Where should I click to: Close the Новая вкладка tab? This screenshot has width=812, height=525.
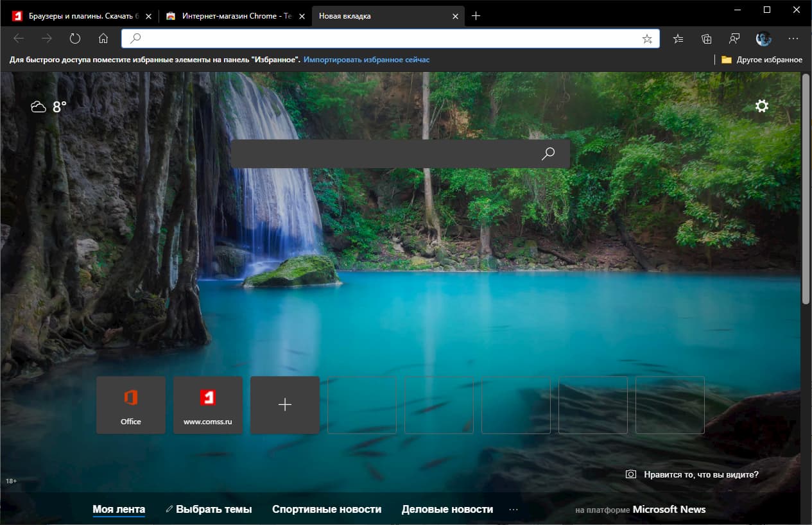pyautogui.click(x=455, y=16)
